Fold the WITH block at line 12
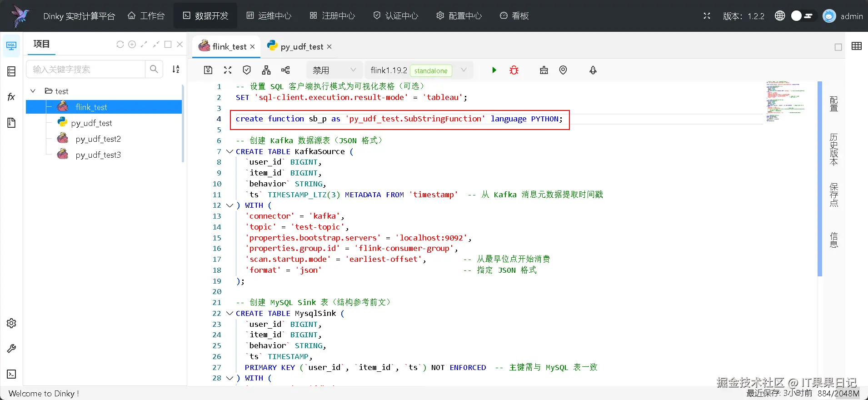This screenshot has height=400, width=868. tap(229, 205)
